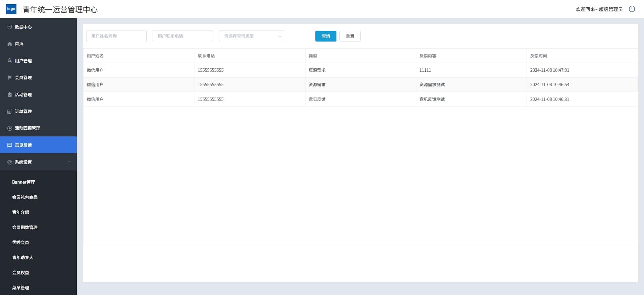Click the 活动管理 clipboard icon
The width and height of the screenshot is (644, 308).
[x=10, y=95]
